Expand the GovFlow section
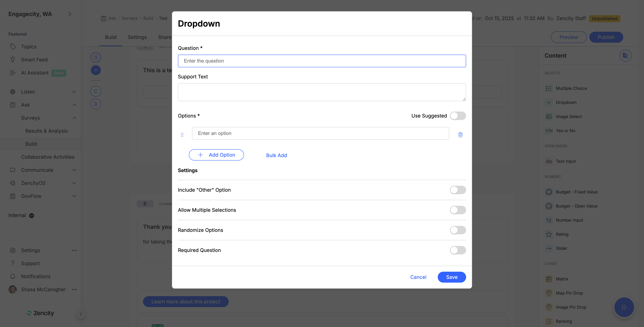The height and width of the screenshot is (327, 644). (x=74, y=196)
